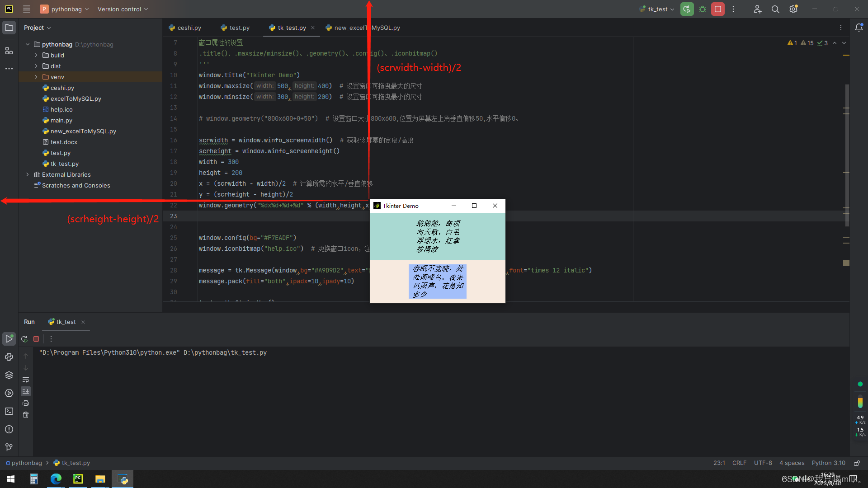The height and width of the screenshot is (488, 868).
Task: Toggle soft-wrap in the Run console
Action: (26, 380)
